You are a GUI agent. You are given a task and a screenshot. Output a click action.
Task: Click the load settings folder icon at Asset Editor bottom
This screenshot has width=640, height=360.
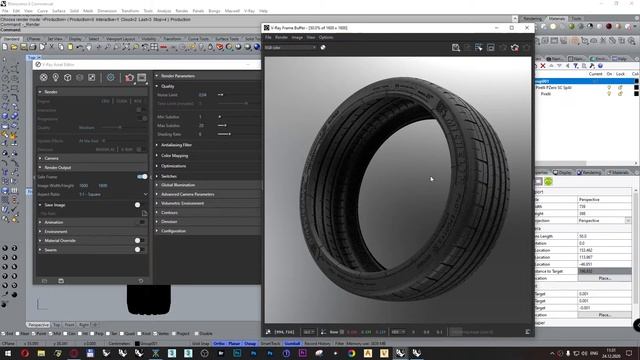click(44, 281)
